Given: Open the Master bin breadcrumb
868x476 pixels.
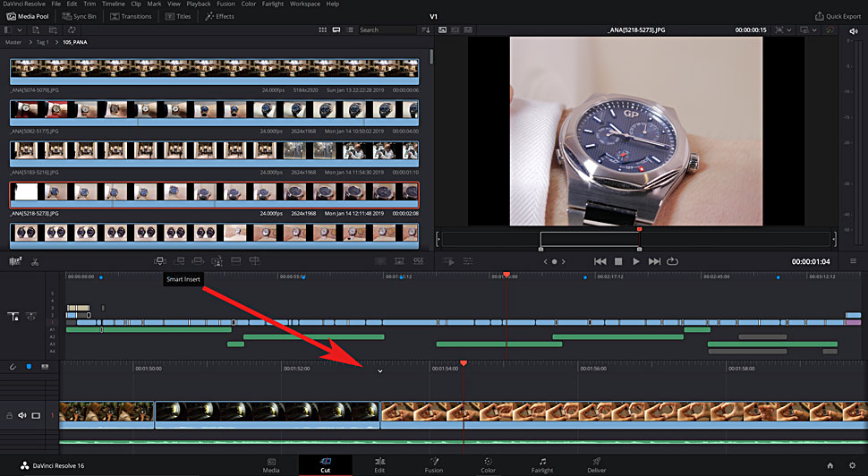Looking at the screenshot, I should [x=13, y=42].
